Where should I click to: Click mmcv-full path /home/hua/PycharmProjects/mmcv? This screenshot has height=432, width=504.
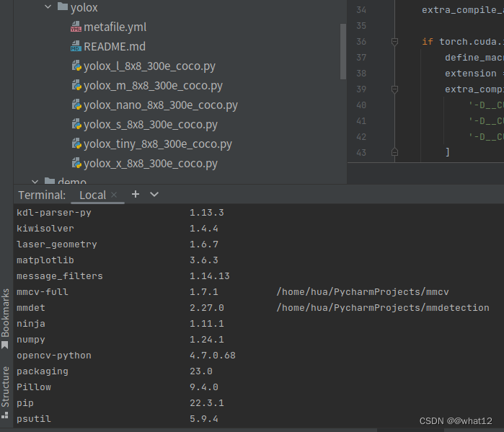click(363, 292)
